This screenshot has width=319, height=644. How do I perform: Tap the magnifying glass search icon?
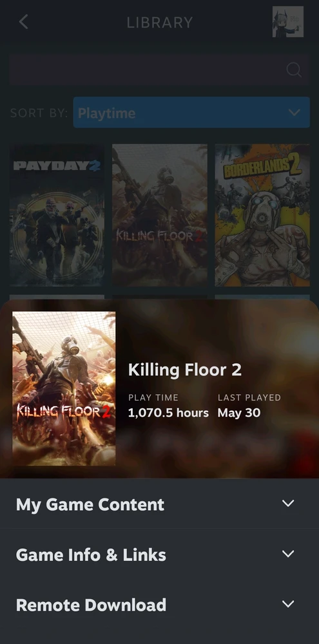point(294,70)
